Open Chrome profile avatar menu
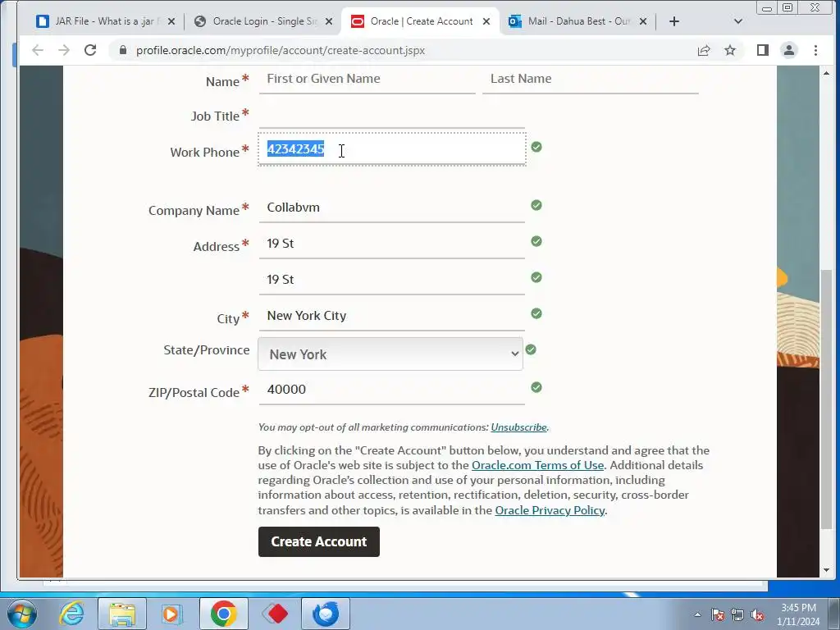 788,50
